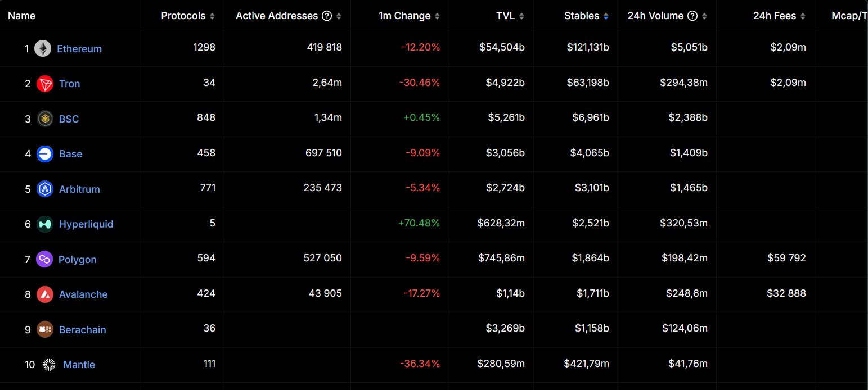Click the 24h Fees sort chevrons
The height and width of the screenshot is (390, 868).
click(x=804, y=16)
